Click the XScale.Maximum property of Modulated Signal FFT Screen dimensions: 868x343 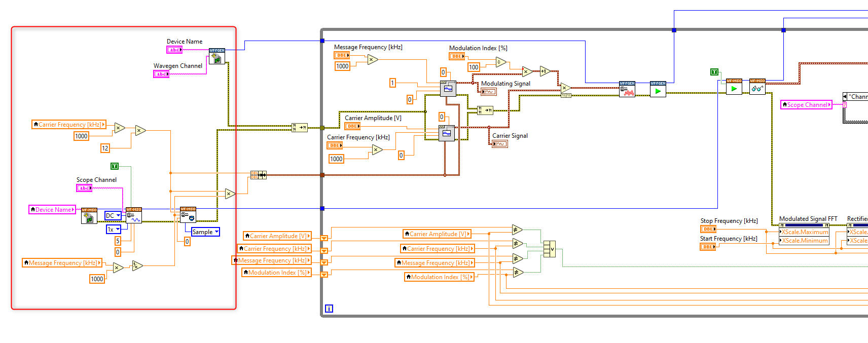[x=804, y=232]
